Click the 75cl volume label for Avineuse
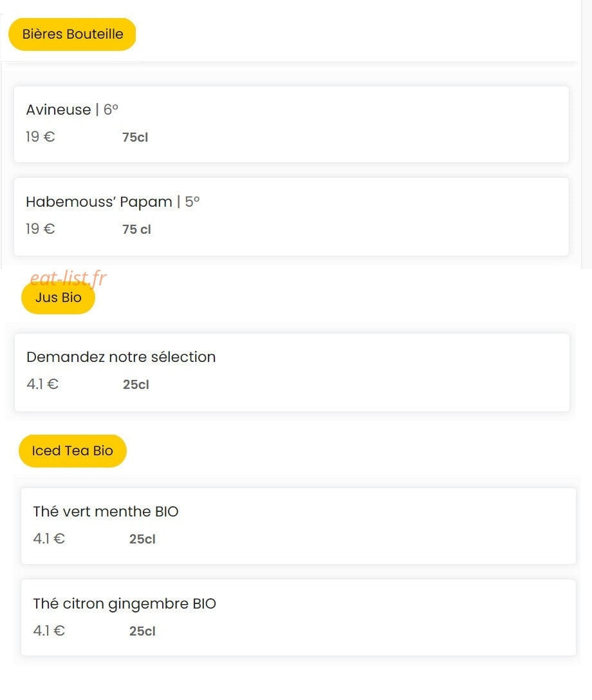Viewport: 592px width, 700px height. 135,138
